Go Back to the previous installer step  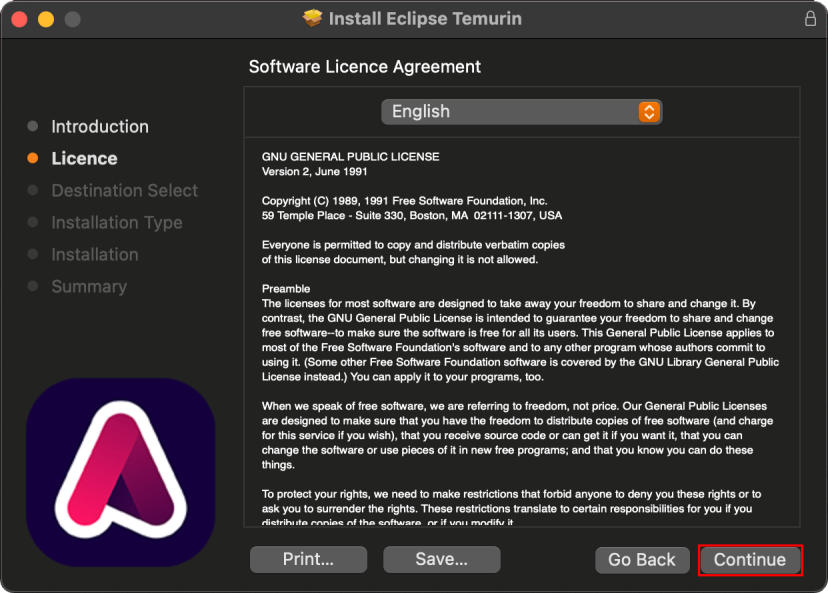[x=642, y=560]
